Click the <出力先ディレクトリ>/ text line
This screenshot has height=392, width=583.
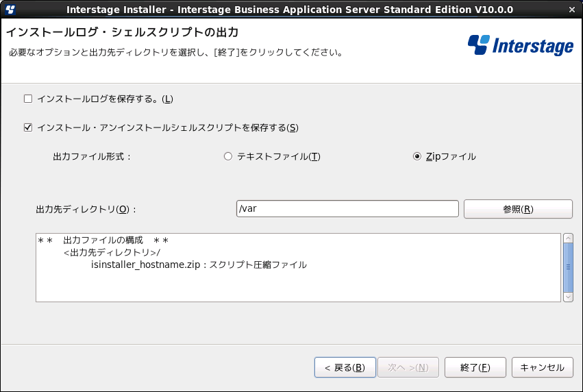[112, 252]
